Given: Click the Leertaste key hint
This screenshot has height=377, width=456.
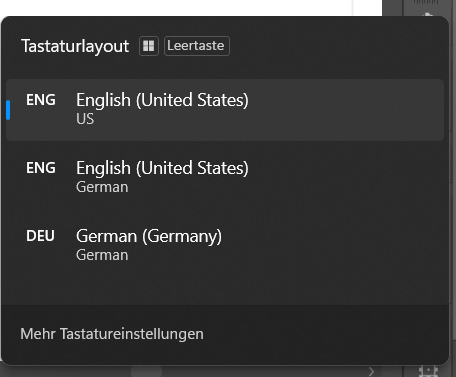Looking at the screenshot, I should point(197,46).
